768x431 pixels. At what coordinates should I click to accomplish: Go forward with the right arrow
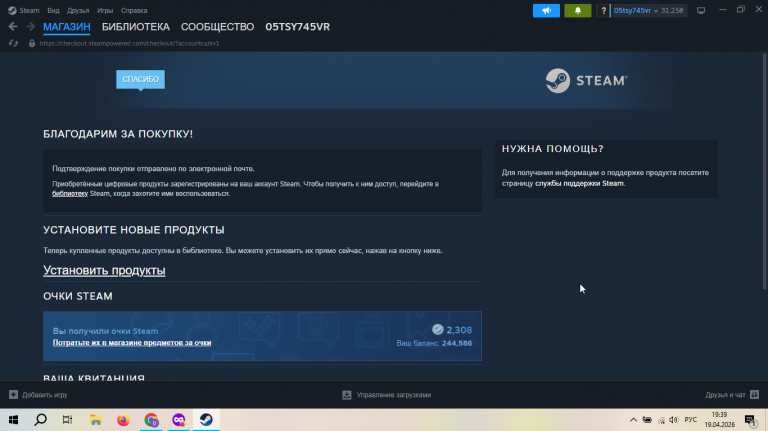[x=30, y=27]
